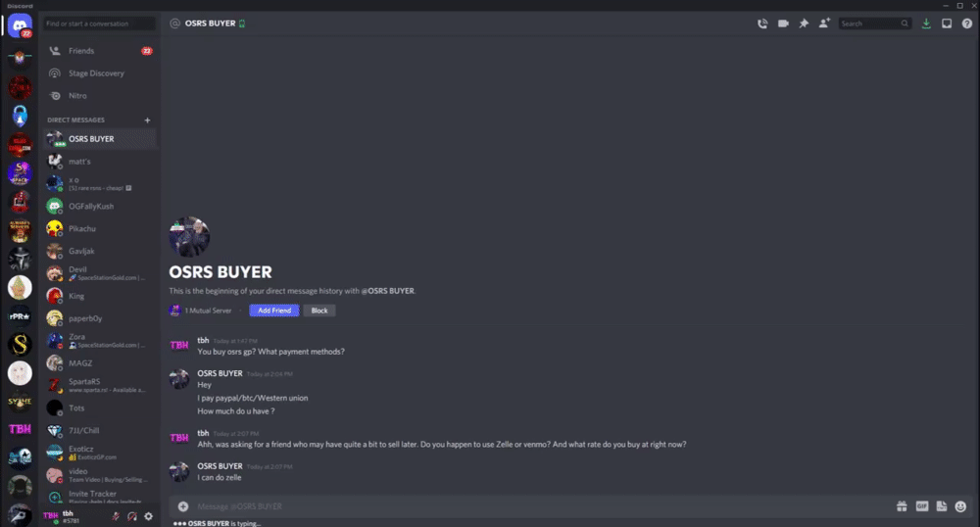This screenshot has width=980, height=527.
Task: Toggle microphone mute in user panel
Action: click(x=116, y=516)
